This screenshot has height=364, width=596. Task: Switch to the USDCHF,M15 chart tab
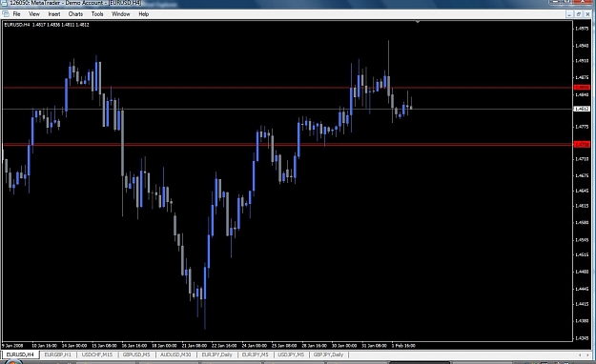pyautogui.click(x=97, y=354)
